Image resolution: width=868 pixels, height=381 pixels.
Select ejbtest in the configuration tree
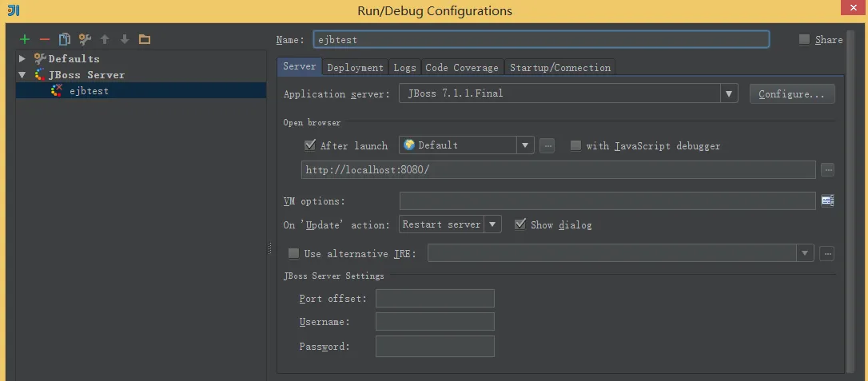pyautogui.click(x=141, y=91)
